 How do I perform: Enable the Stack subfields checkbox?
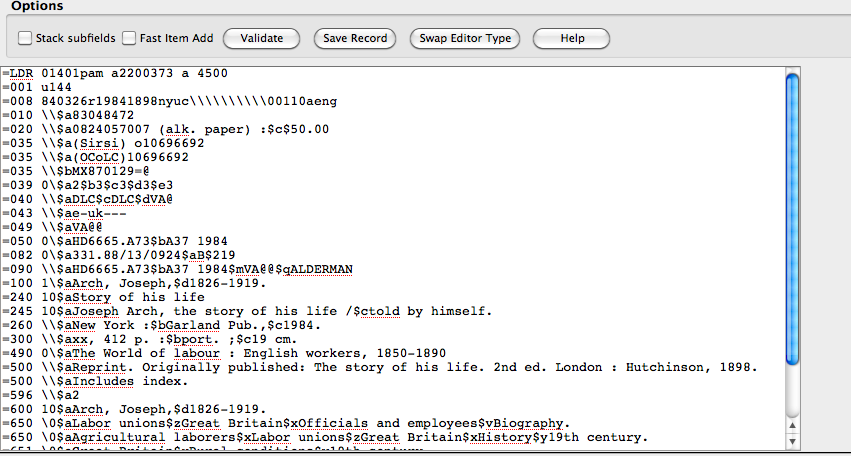(25, 39)
